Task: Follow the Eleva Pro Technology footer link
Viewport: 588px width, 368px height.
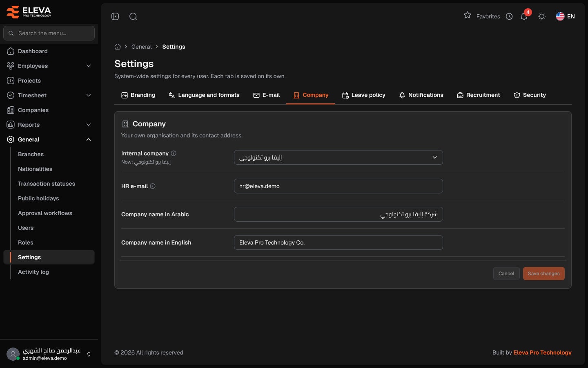Action: pos(542,352)
